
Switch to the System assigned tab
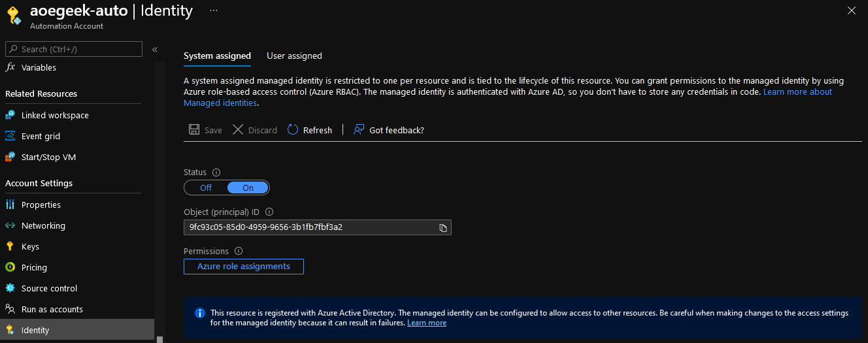(217, 56)
